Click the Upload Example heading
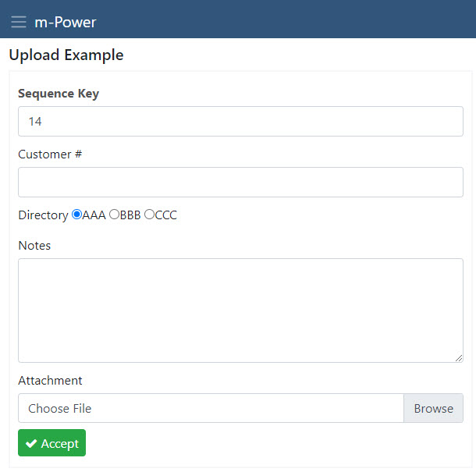The height and width of the screenshot is (472, 476). tap(66, 55)
